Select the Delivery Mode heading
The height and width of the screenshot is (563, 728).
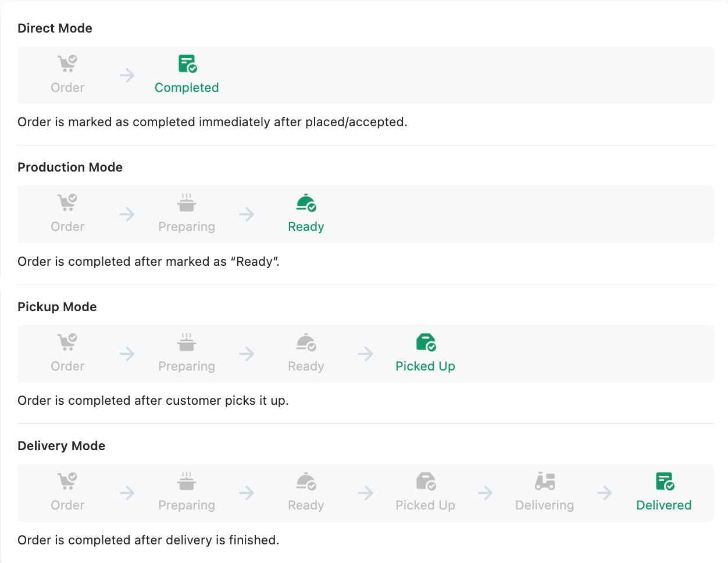click(x=61, y=446)
